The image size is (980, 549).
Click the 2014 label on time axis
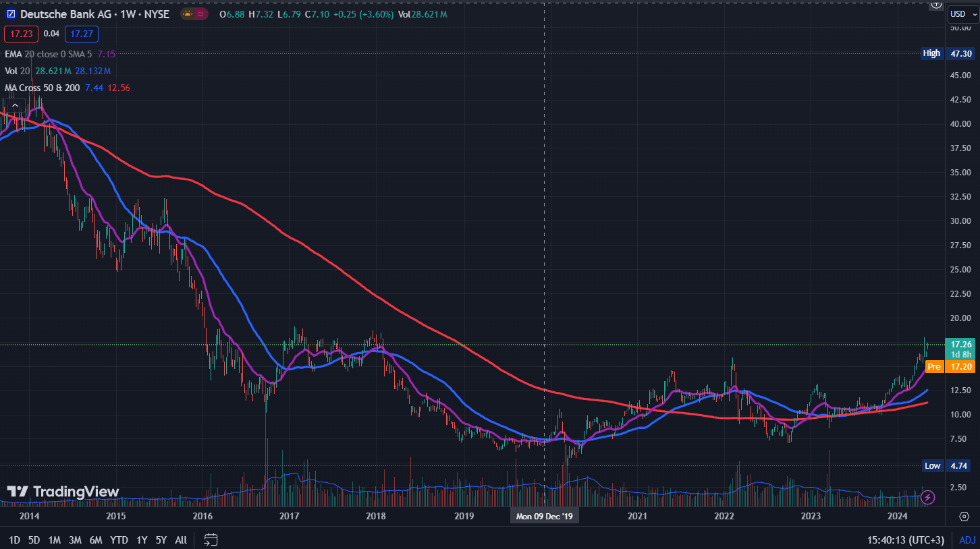click(29, 516)
